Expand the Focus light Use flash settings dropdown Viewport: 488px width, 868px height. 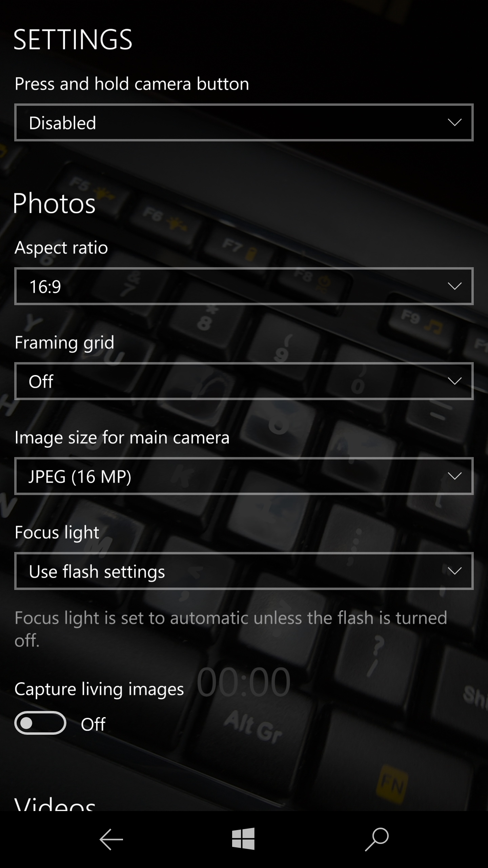coord(244,571)
